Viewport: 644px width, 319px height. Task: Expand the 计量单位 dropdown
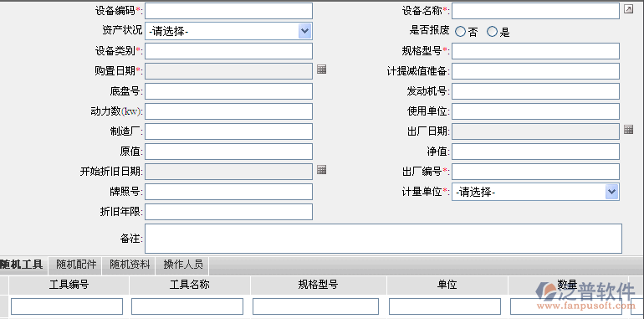coord(611,192)
